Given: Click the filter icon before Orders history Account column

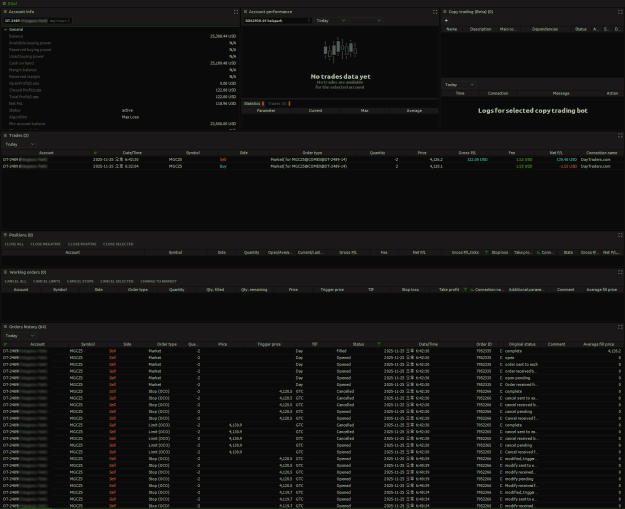Looking at the screenshot, I should 6,344.
